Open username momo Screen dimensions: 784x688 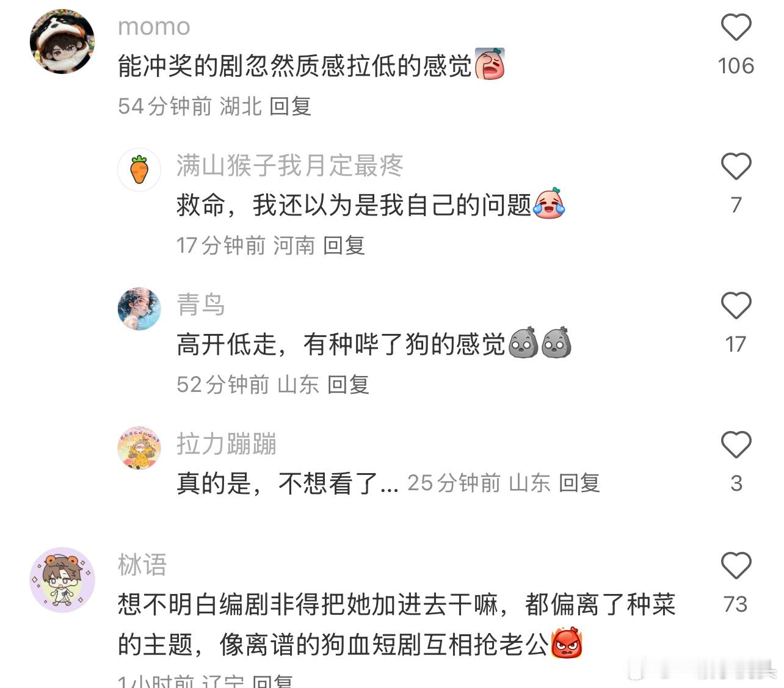tap(154, 26)
